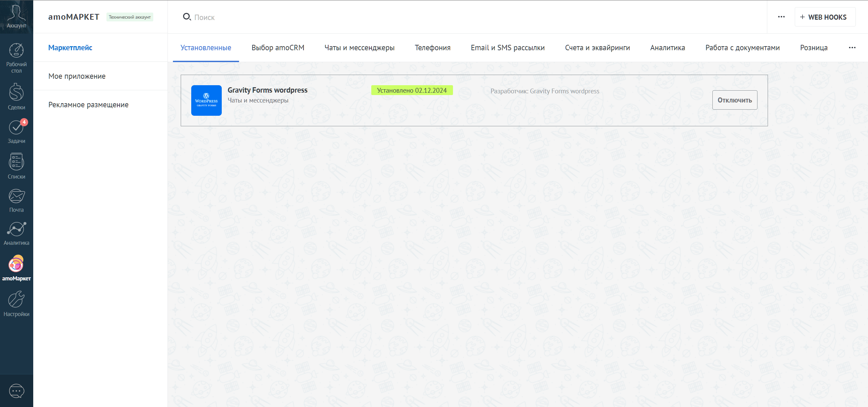Screen dimensions: 868x407
Task: Click the WEB HOOKS button
Action: click(825, 17)
